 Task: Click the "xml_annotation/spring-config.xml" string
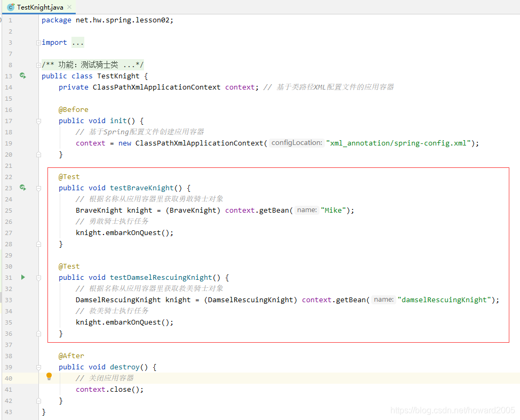click(x=398, y=143)
